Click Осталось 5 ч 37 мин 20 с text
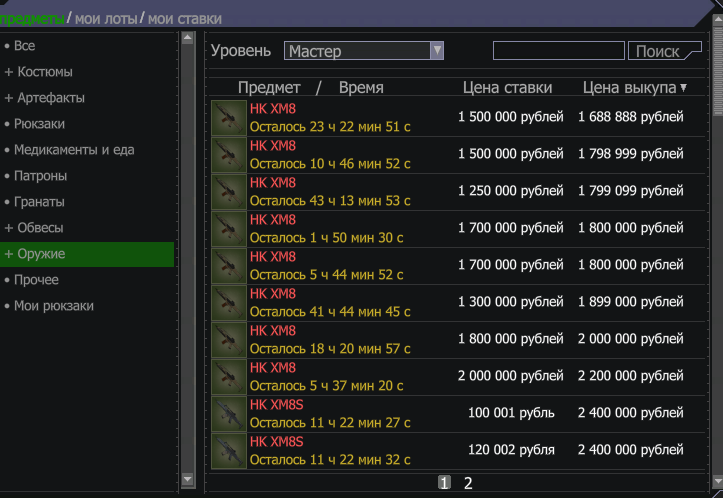Screen dimensions: 723x498 click(x=326, y=385)
